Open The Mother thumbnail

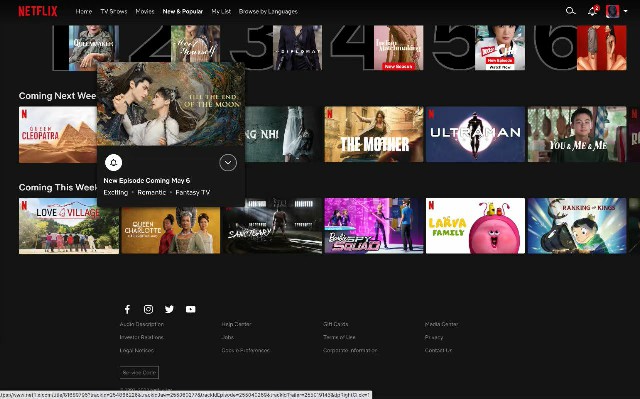click(374, 134)
